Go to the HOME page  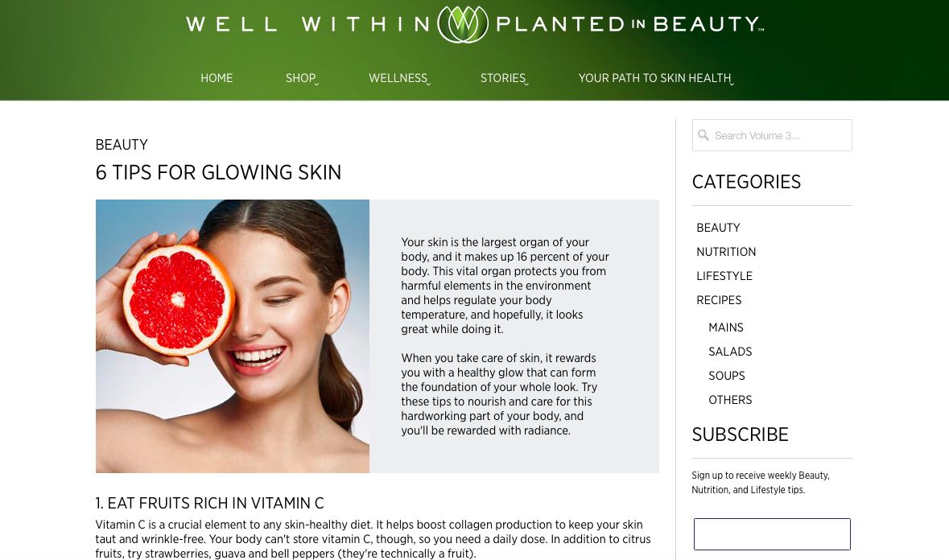(217, 78)
